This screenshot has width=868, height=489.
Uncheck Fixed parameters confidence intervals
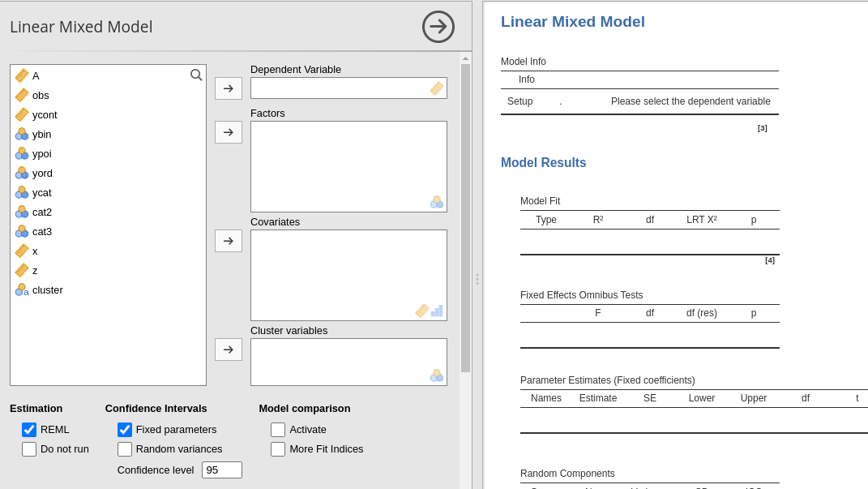pos(124,430)
